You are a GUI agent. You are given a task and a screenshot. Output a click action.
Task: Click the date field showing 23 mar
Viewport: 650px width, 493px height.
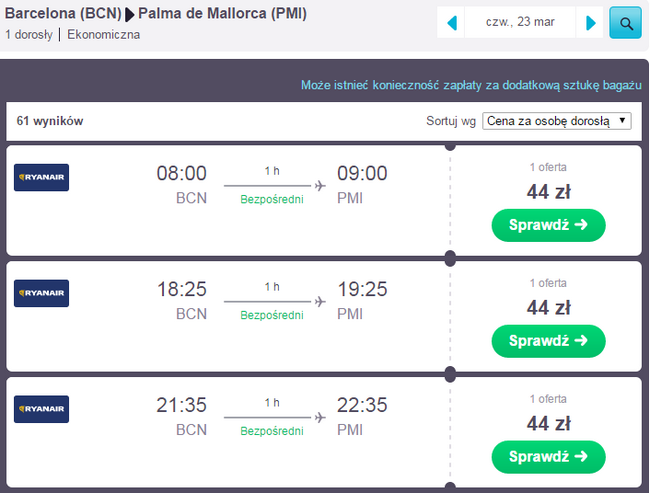pyautogui.click(x=521, y=22)
